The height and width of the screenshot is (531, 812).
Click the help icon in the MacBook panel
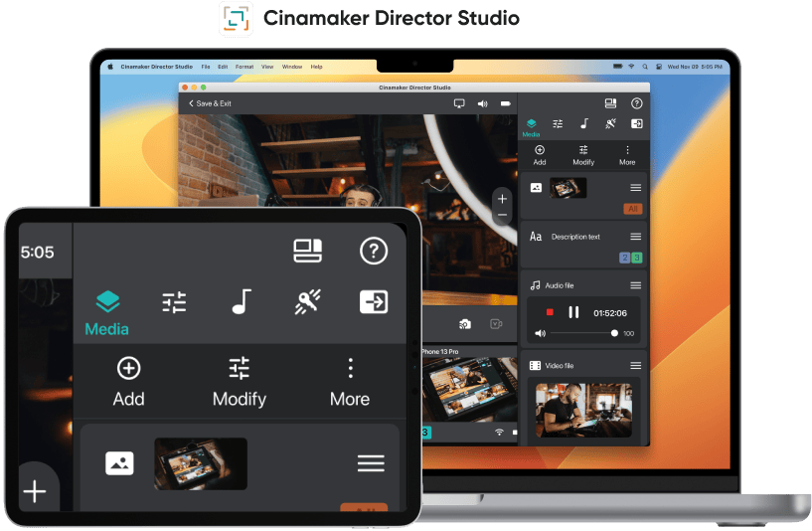[636, 103]
